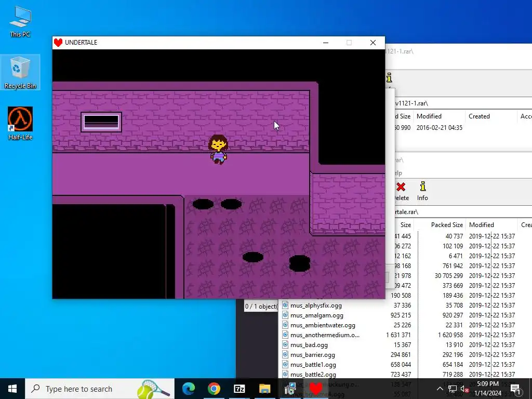Select the mus_battle2.ogg file
Viewport: 532px width, 399px height.
point(313,374)
